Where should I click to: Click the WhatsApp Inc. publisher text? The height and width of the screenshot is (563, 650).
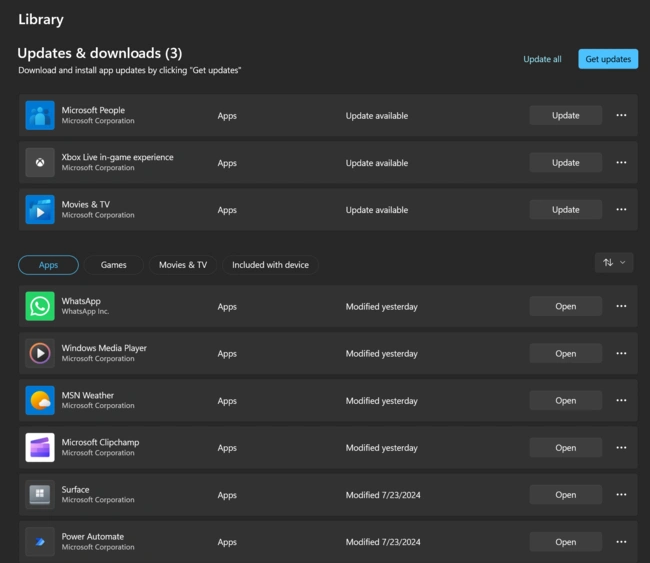pyautogui.click(x=85, y=311)
